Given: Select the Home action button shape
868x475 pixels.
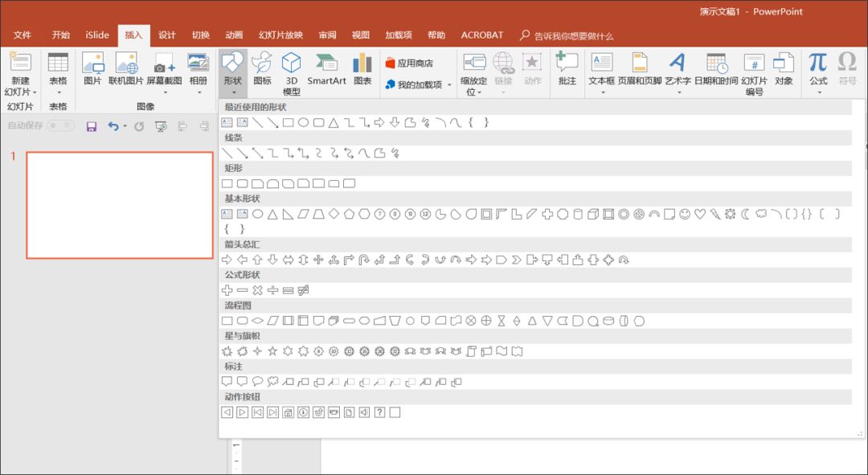Looking at the screenshot, I should click(x=288, y=412).
